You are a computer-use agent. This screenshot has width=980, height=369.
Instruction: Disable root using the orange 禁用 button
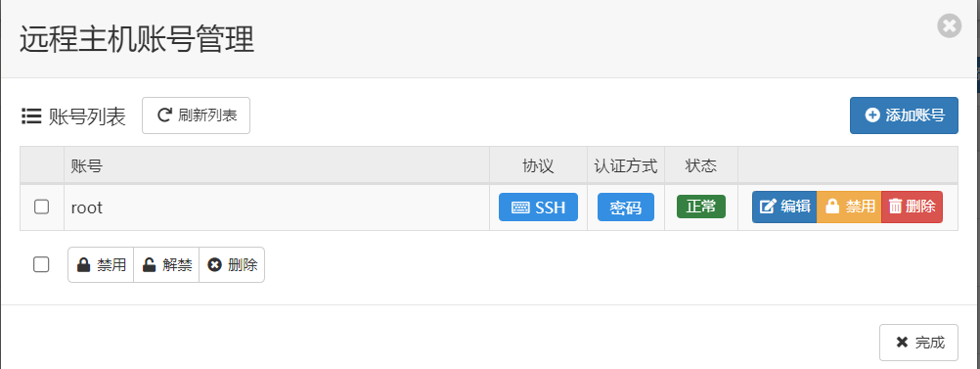point(849,208)
